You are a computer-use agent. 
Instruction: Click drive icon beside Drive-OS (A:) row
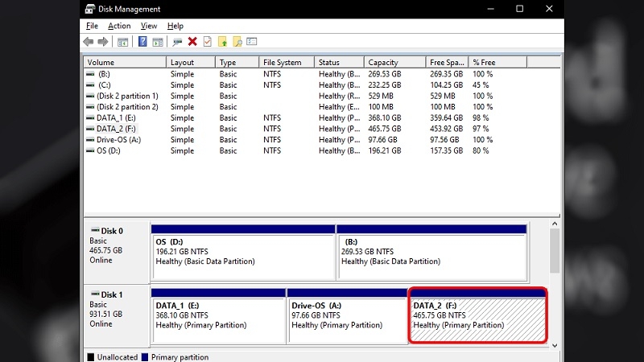click(x=90, y=139)
